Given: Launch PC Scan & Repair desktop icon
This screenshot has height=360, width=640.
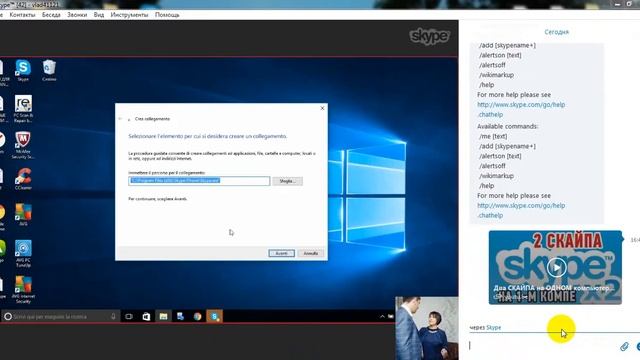Looking at the screenshot, I should (23, 109).
